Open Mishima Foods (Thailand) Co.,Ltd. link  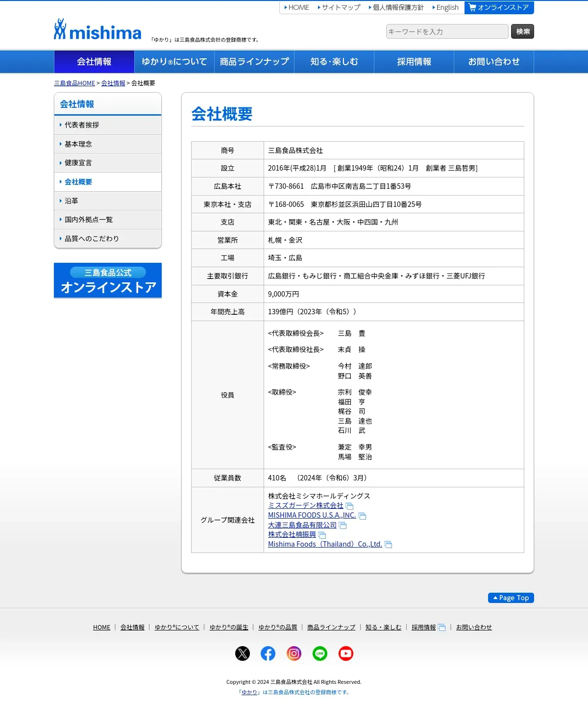tap(325, 544)
